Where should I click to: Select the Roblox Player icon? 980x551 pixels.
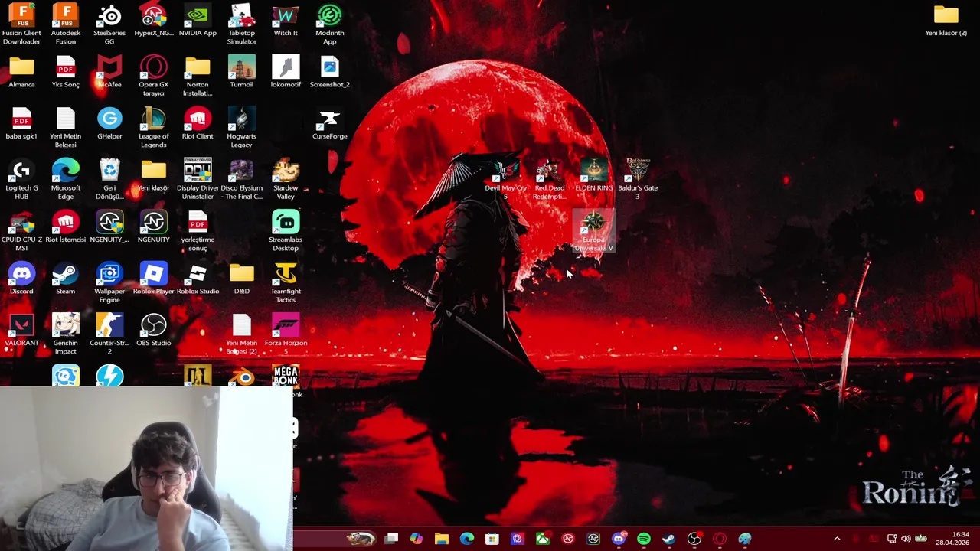pos(154,279)
